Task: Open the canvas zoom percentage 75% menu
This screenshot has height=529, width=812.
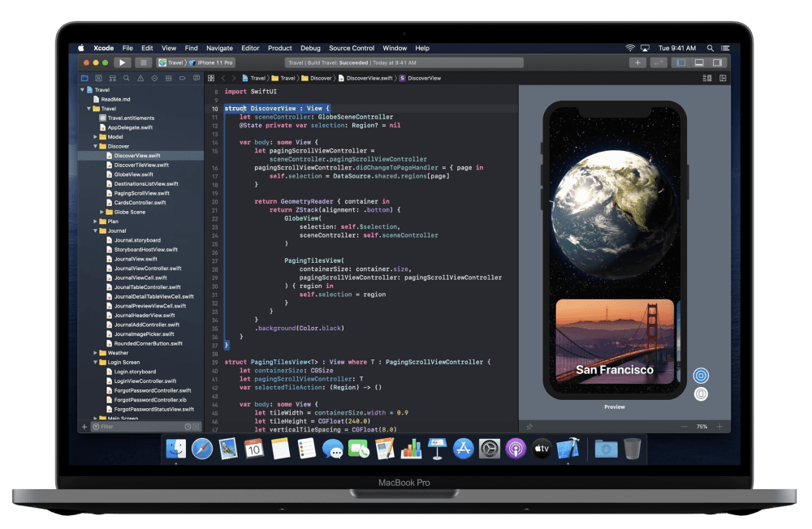Action: pos(702,427)
